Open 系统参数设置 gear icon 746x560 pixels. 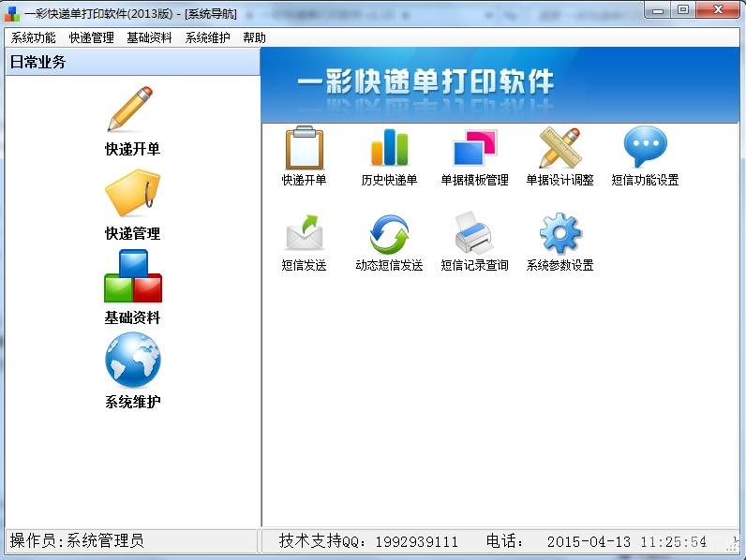559,234
